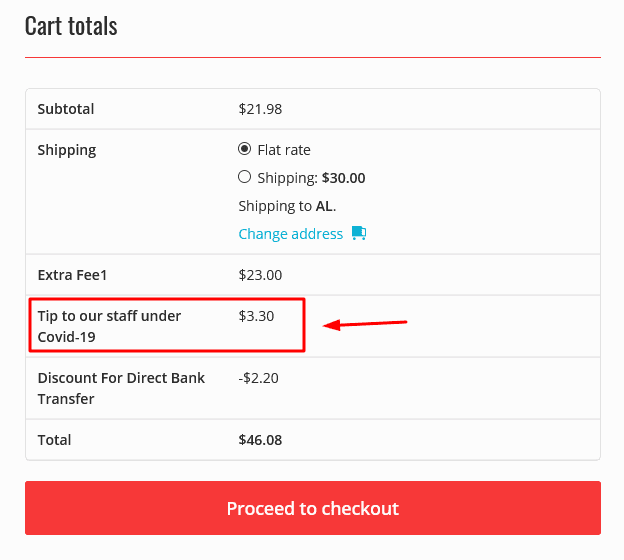The image size is (624, 560).
Task: Click the Shipping: $30.00 label
Action: (311, 178)
